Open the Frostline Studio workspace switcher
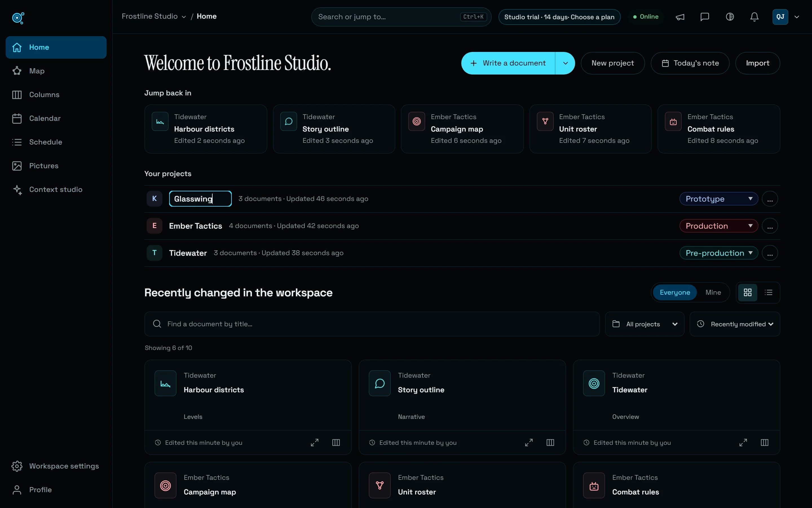 coord(154,16)
